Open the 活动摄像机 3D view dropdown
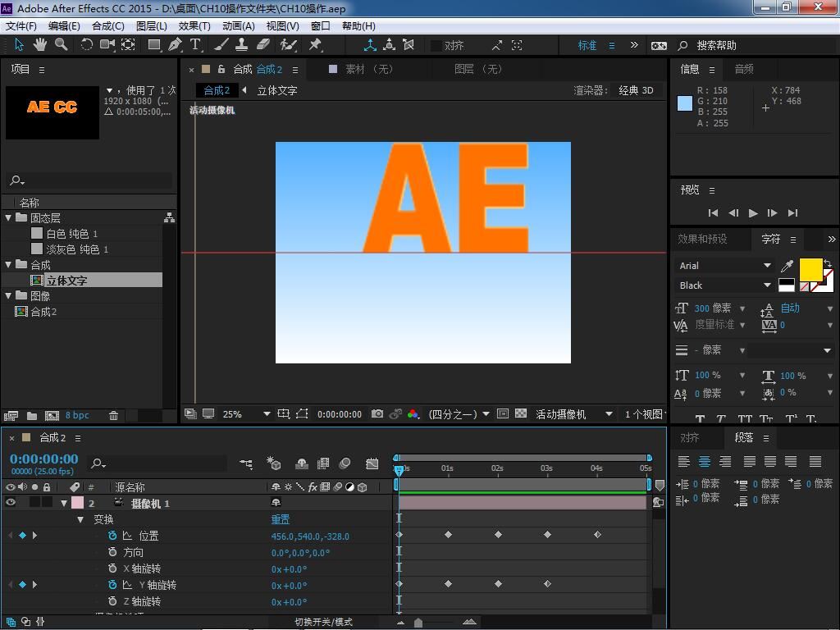The image size is (840, 630). [x=573, y=414]
